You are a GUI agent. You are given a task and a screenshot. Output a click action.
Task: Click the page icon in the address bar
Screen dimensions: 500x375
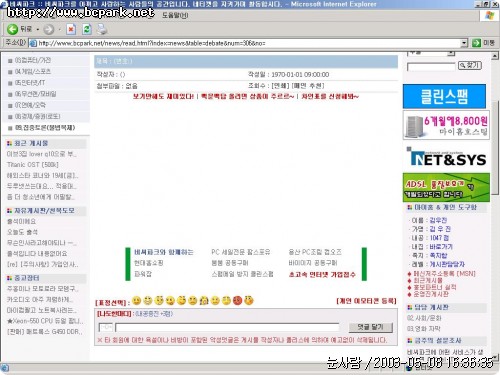[33, 43]
